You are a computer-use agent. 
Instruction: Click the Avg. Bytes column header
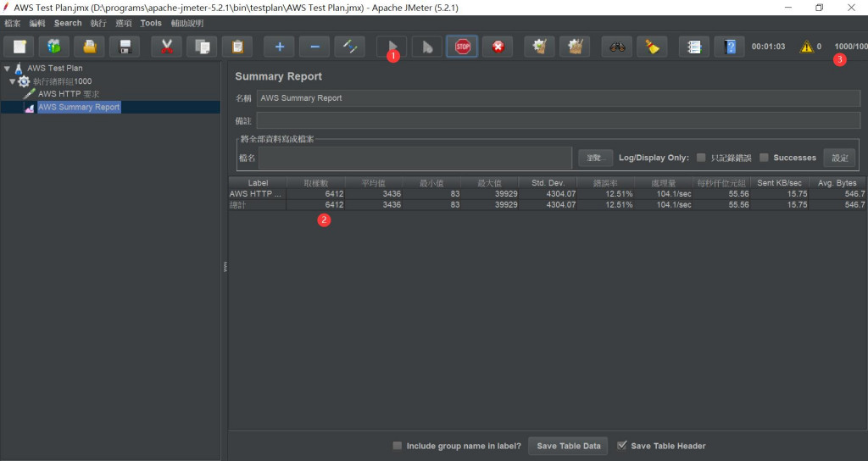pos(837,183)
